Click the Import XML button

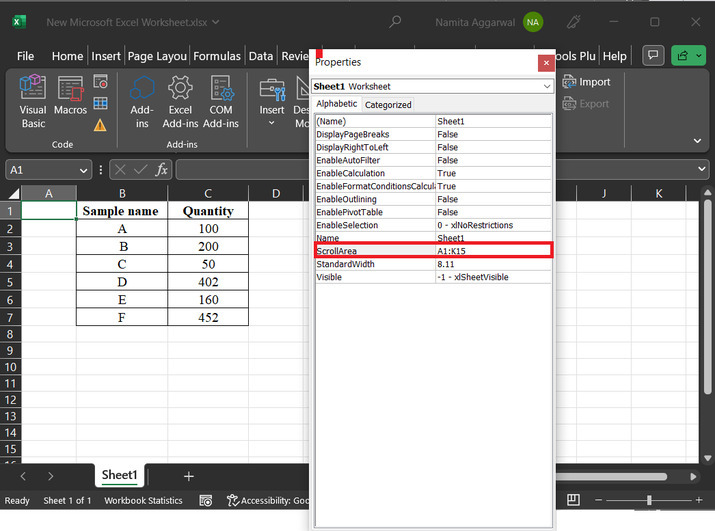coord(586,82)
